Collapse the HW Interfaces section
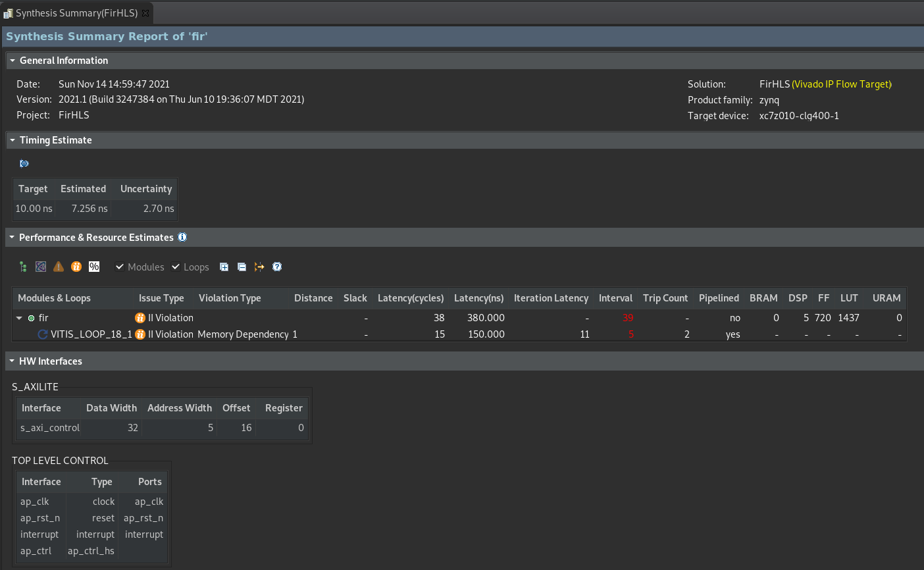This screenshot has width=924, height=570. pyautogui.click(x=12, y=361)
